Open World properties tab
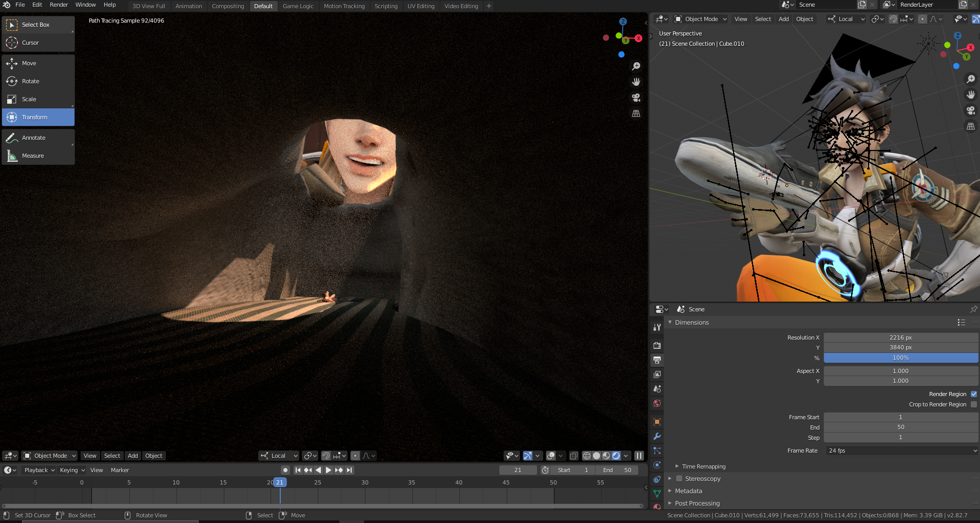Screen dimensions: 980x523 657,403
